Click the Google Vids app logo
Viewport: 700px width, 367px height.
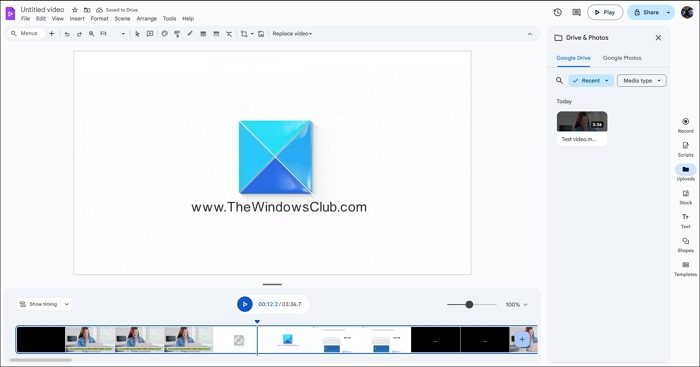tap(10, 13)
